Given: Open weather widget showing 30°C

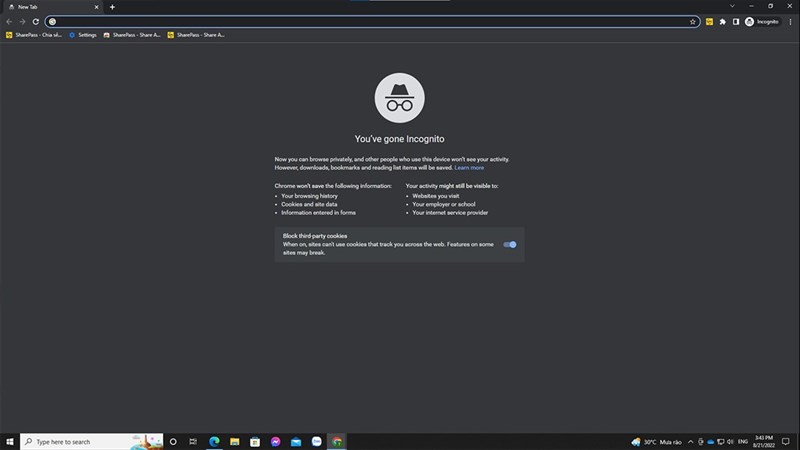Looking at the screenshot, I should pos(656,442).
